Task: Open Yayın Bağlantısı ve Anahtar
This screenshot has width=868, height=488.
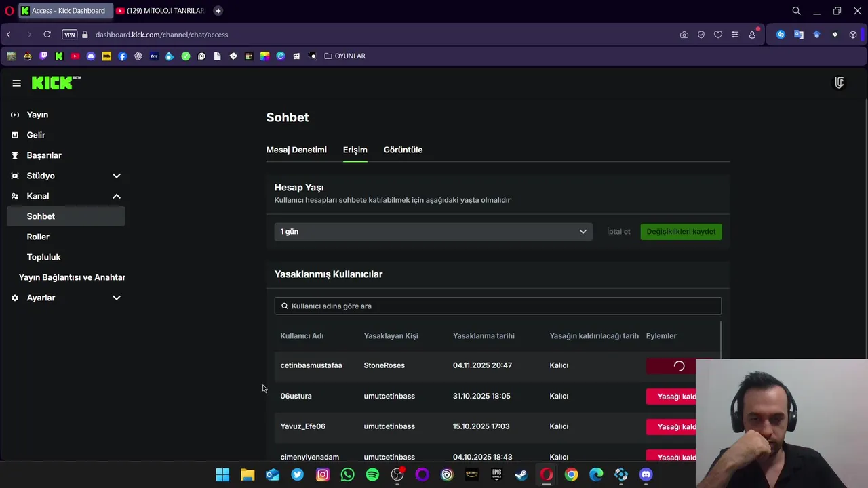Action: pyautogui.click(x=72, y=277)
